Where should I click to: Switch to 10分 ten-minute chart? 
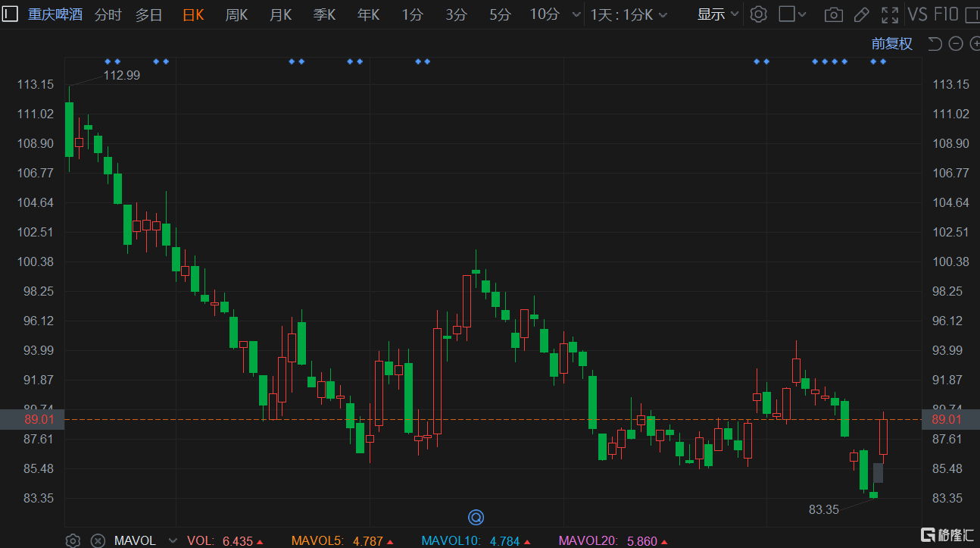coord(545,14)
